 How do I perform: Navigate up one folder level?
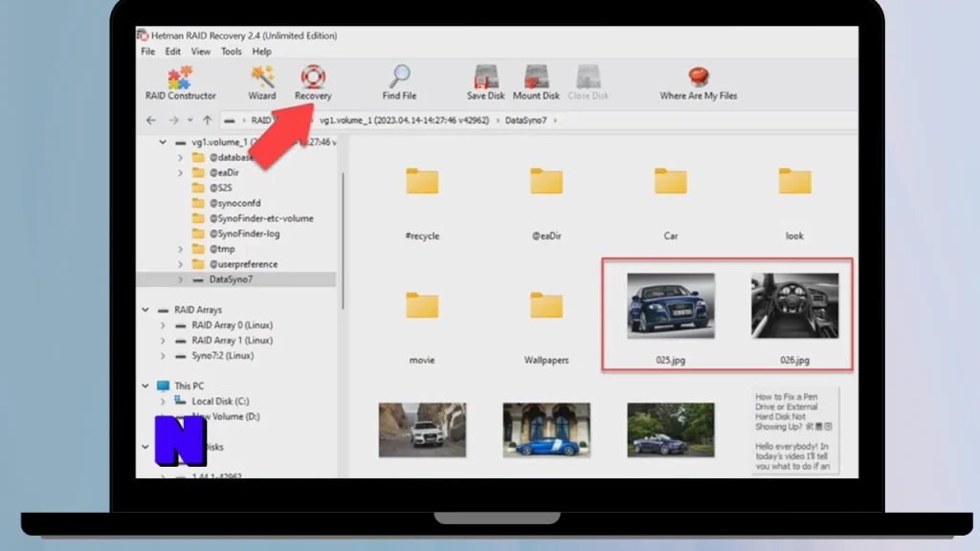coord(207,120)
